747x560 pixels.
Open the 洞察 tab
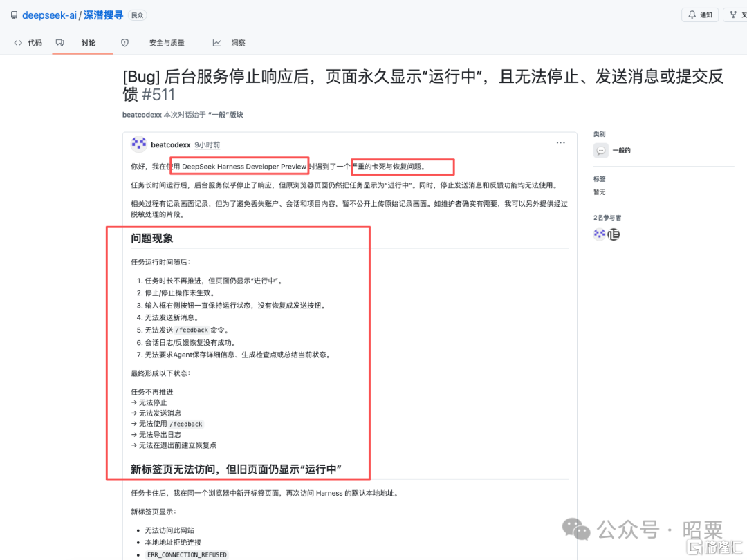coord(238,43)
